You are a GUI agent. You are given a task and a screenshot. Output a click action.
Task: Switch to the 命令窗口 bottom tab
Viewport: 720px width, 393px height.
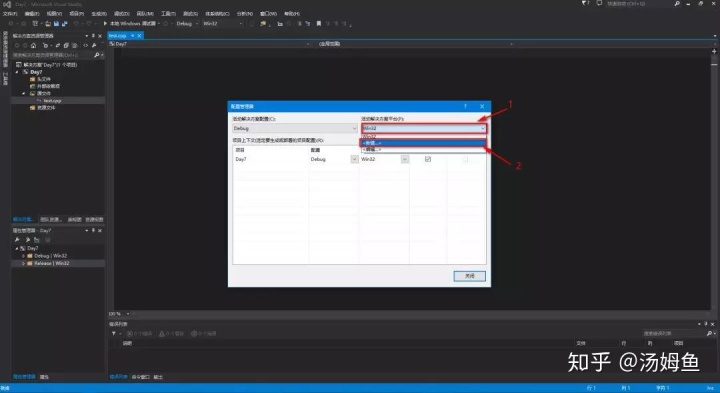coord(141,377)
